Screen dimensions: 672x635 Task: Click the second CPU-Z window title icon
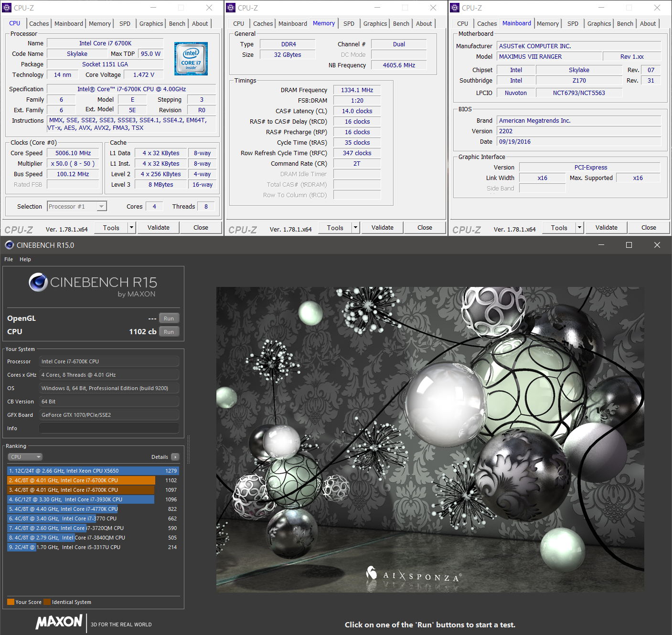231,8
